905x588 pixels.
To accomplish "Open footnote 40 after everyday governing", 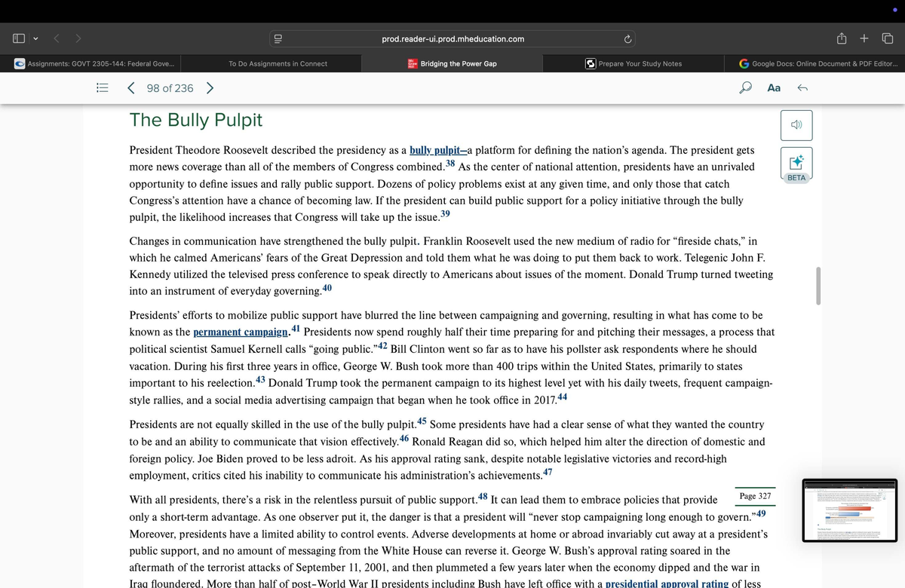I will coord(327,288).
